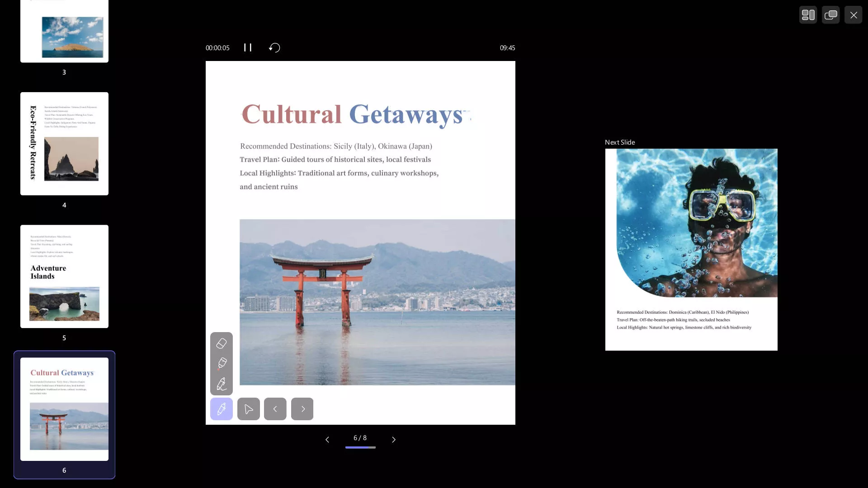This screenshot has height=488, width=868.
Task: Click the on-slide next arrow button
Action: coord(302,409)
